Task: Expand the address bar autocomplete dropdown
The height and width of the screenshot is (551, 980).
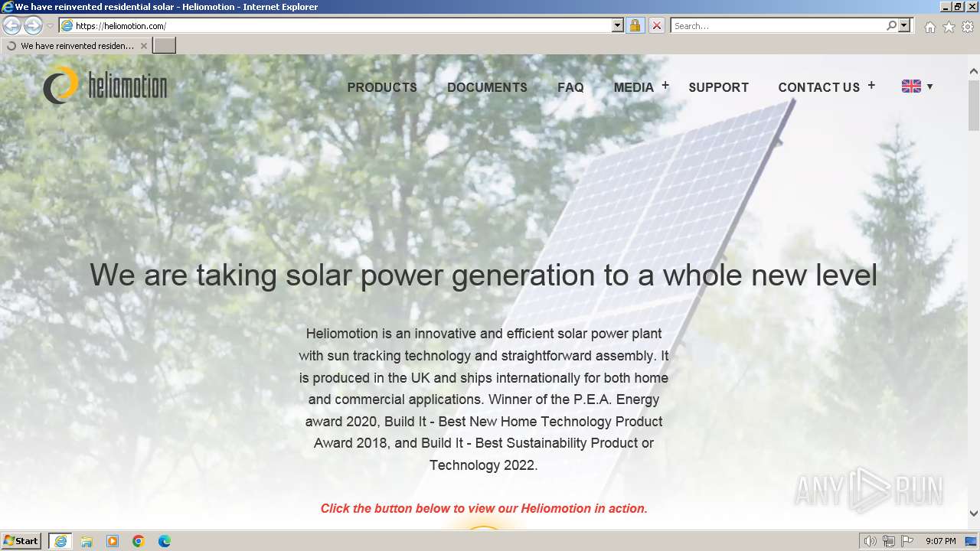Action: click(x=618, y=25)
